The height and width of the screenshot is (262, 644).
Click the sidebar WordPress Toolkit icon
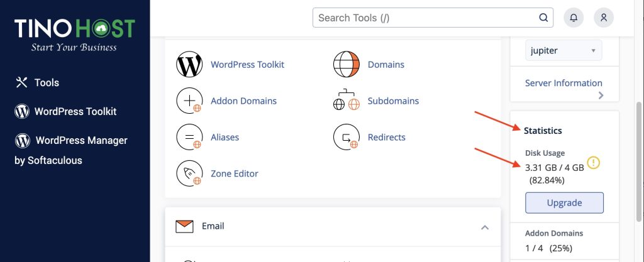(22, 111)
